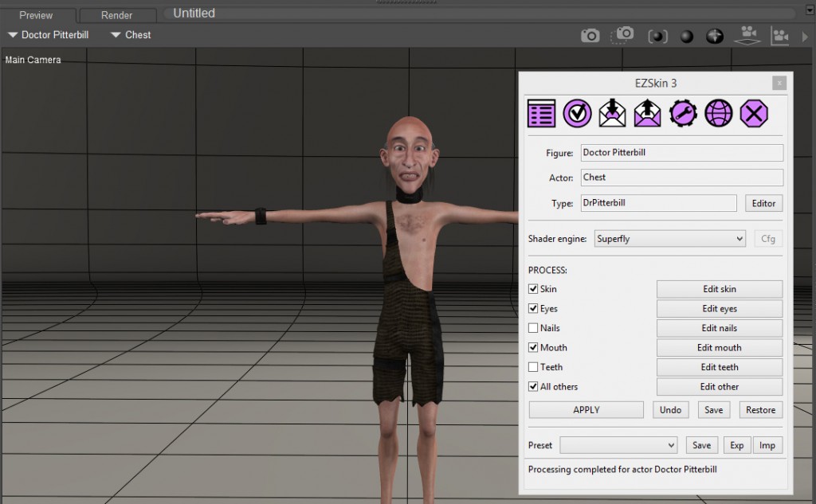816x504 pixels.
Task: Click the dashed-outline camera area render icon
Action: [623, 35]
